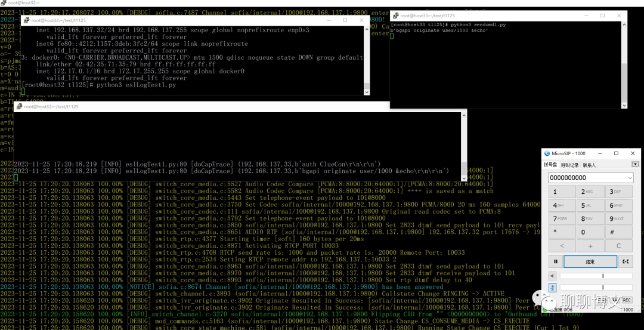644x330 pixels.
Task: Dial key 9 WXYZ on the keypad
Action: pos(619,218)
